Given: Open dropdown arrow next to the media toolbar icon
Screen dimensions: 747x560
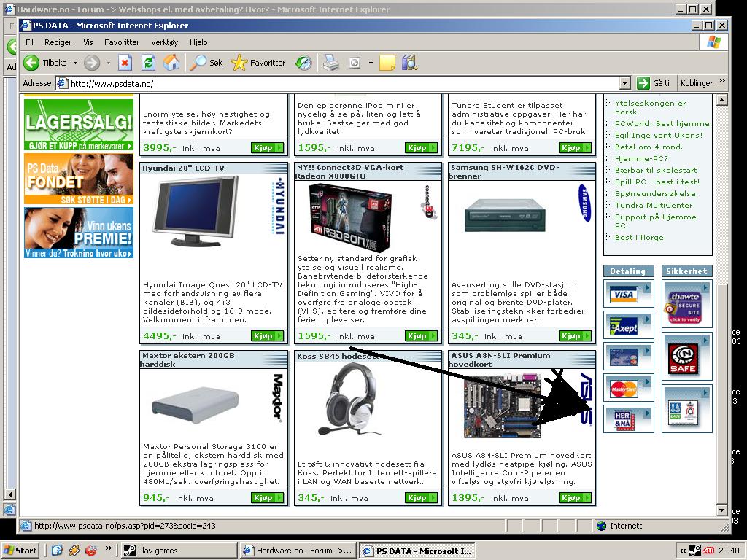Looking at the screenshot, I should pos(371,63).
